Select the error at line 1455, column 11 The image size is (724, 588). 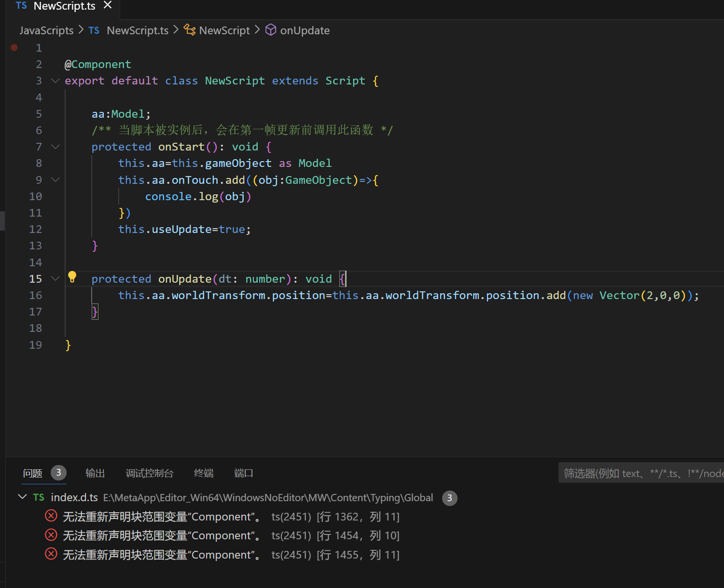(x=232, y=555)
